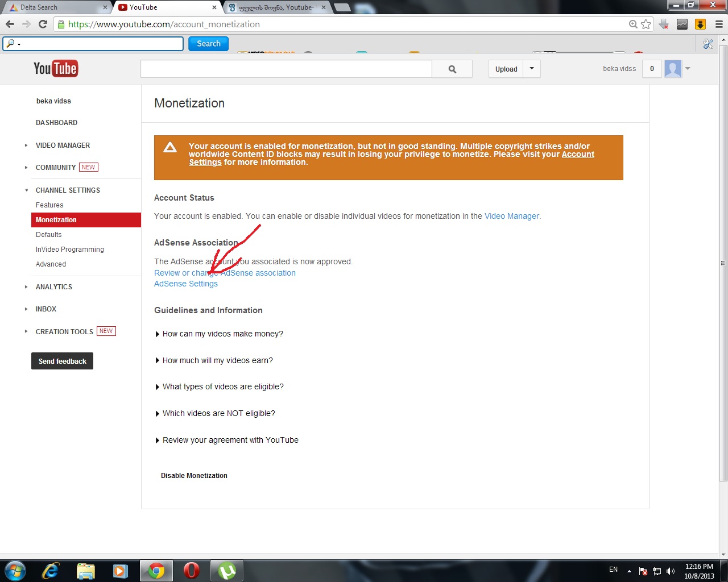
Task: Open Windows Explorer from the taskbar
Action: click(86, 570)
